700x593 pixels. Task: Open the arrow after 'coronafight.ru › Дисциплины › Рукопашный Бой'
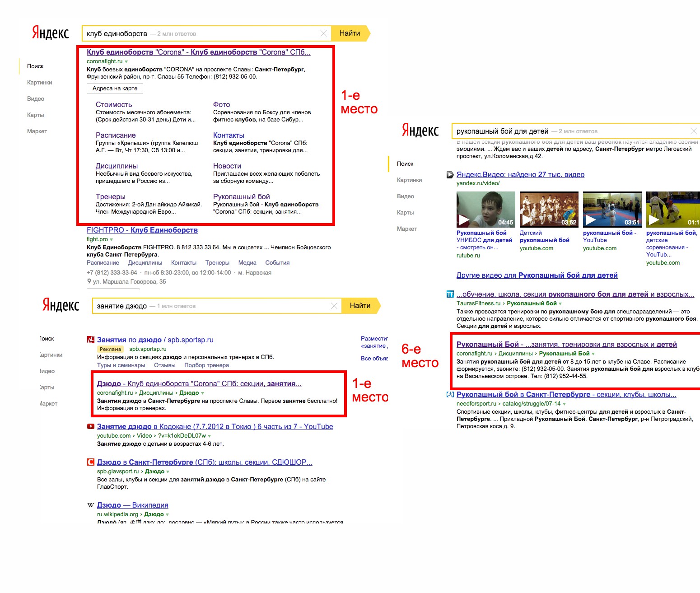593,354
